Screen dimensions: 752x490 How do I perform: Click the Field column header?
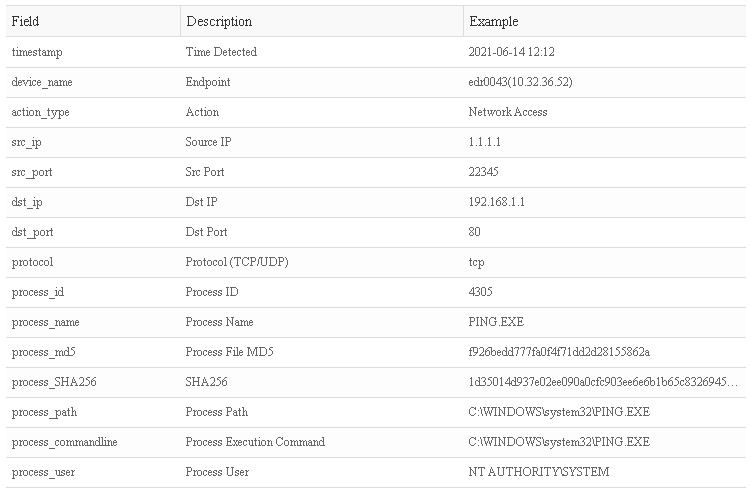coord(25,21)
